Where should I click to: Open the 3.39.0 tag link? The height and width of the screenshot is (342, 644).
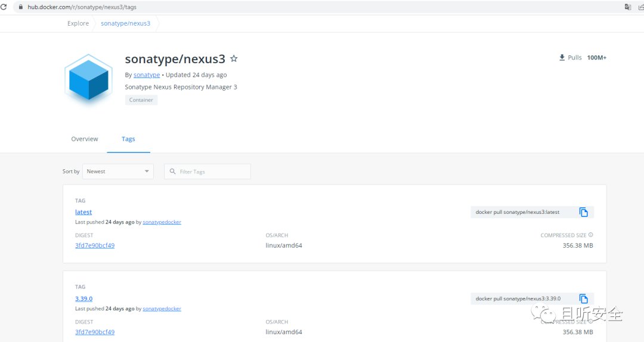84,299
